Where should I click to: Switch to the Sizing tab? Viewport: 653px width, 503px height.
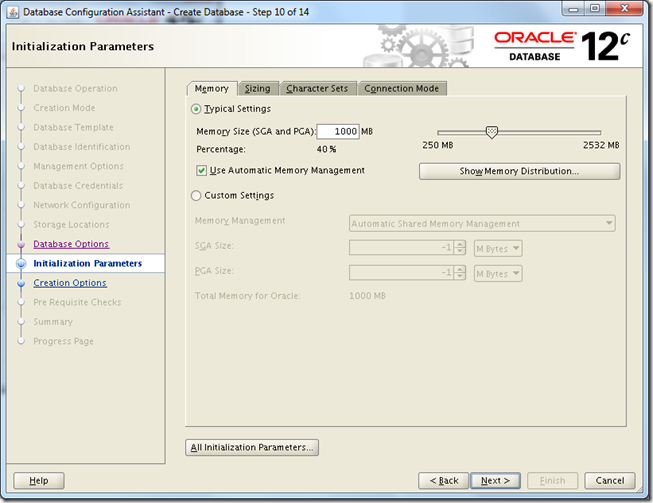258,89
